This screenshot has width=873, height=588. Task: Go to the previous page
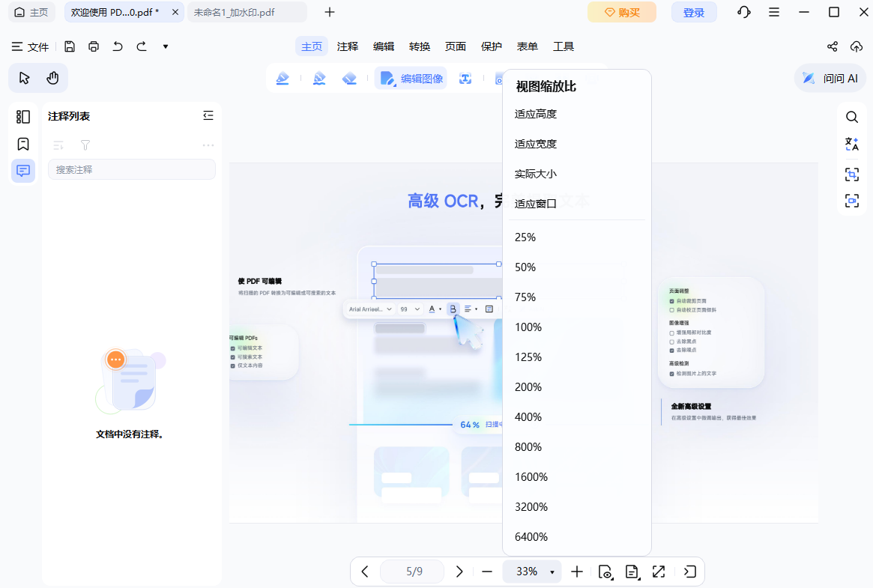pyautogui.click(x=365, y=572)
